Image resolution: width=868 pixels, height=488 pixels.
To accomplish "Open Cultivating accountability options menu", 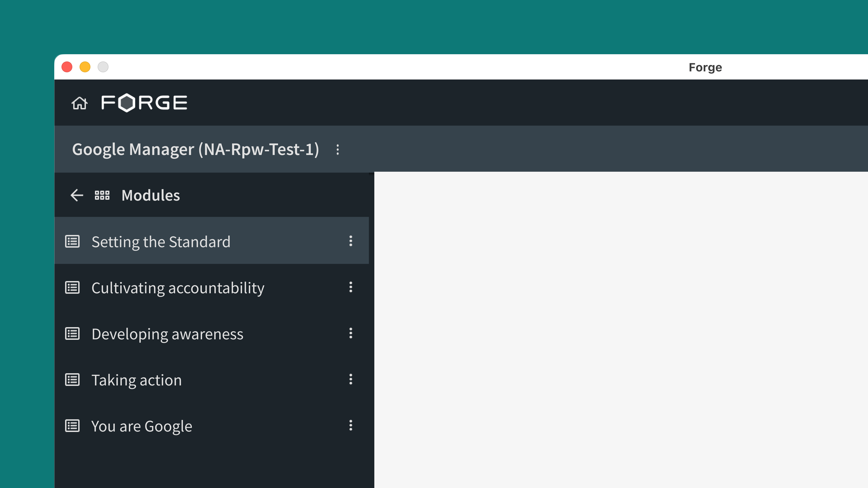I will tap(350, 287).
